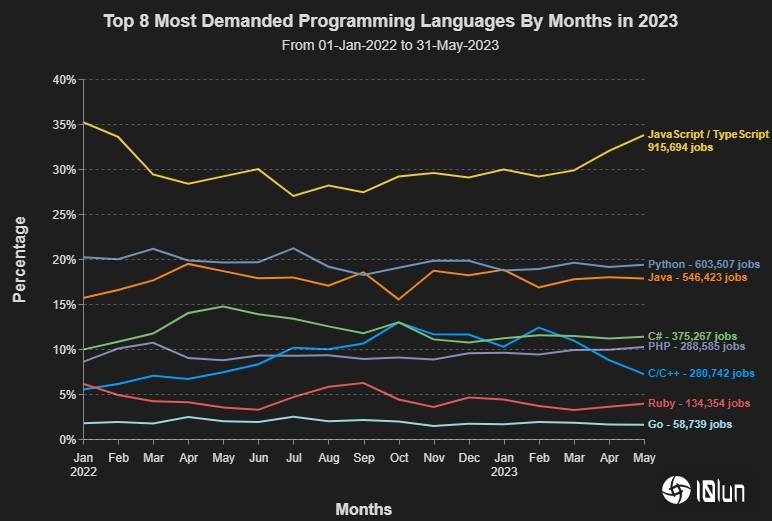Click the 'Jan 2023' x-axis label
This screenshot has width=772, height=521.
tap(504, 464)
